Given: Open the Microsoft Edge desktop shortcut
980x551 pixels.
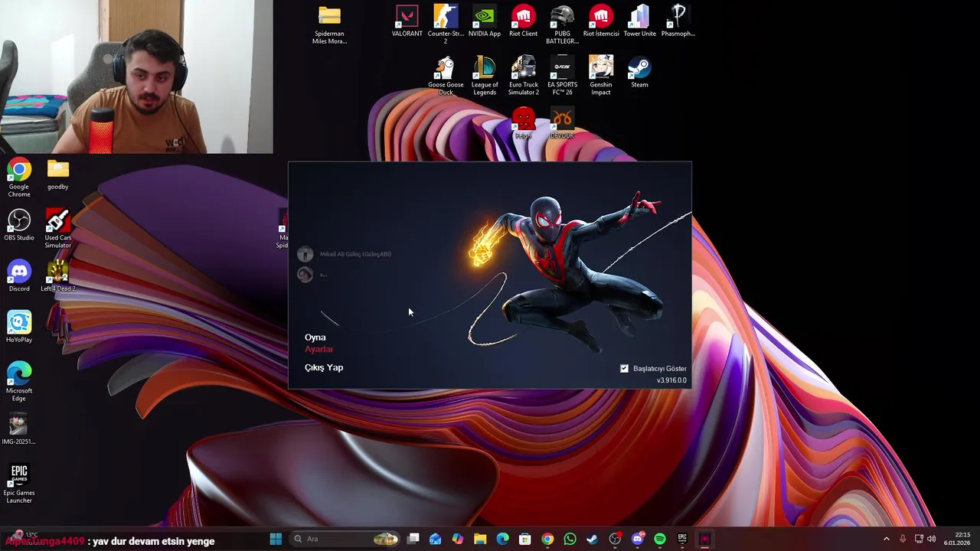Looking at the screenshot, I should click(x=19, y=382).
